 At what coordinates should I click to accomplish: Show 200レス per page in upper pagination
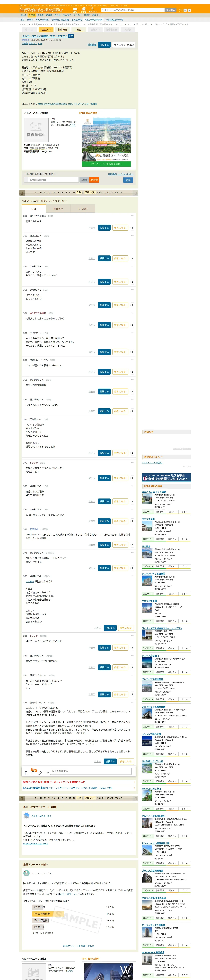coord(119,193)
